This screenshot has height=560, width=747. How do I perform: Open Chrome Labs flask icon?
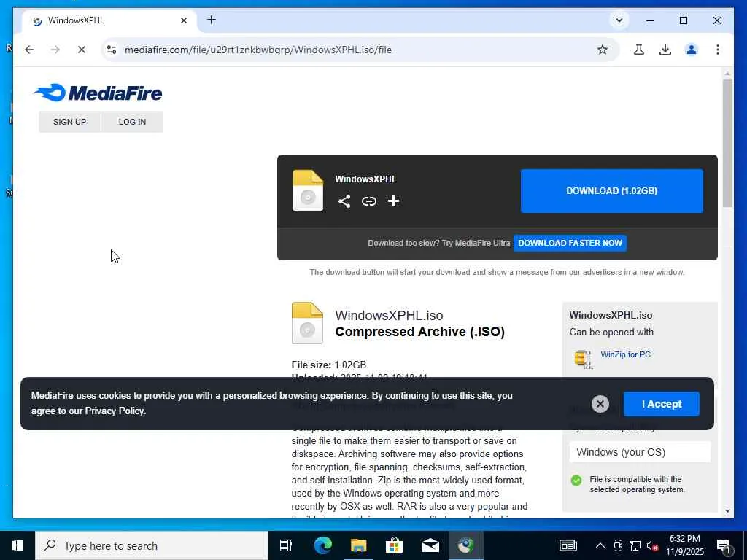(639, 50)
